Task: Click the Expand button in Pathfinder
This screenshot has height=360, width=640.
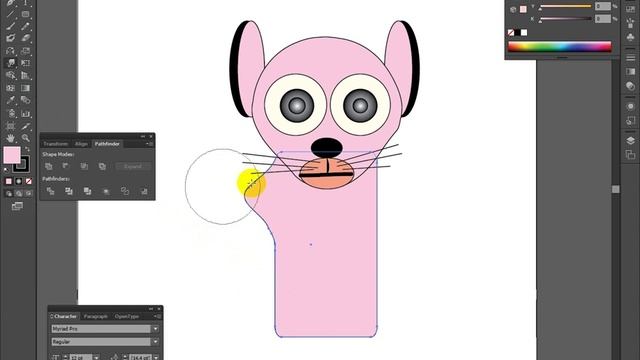Action: 133,166
